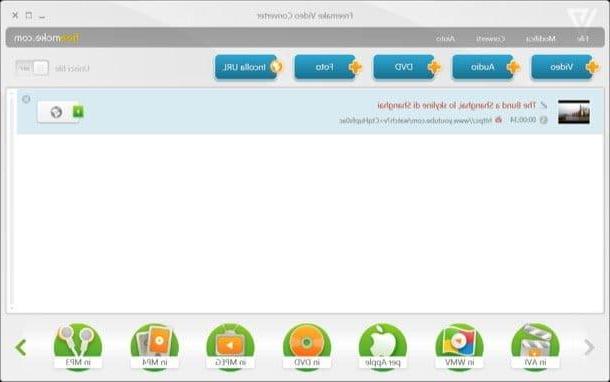Select the 'in DVD' disc icon
Image resolution: width=610 pixels, height=382 pixels.
pyautogui.click(x=307, y=347)
